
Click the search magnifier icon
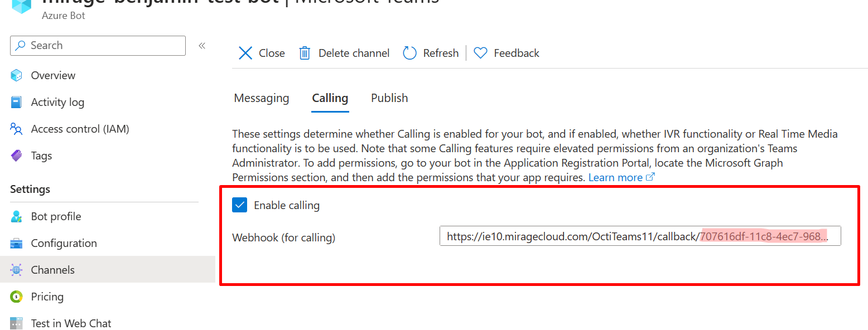(21, 46)
